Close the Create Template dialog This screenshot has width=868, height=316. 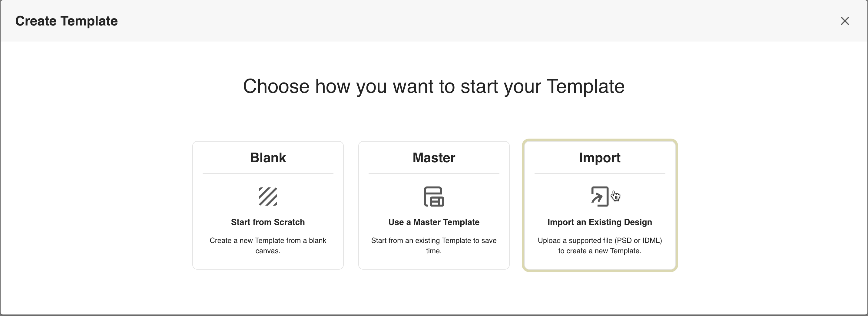pyautogui.click(x=844, y=21)
